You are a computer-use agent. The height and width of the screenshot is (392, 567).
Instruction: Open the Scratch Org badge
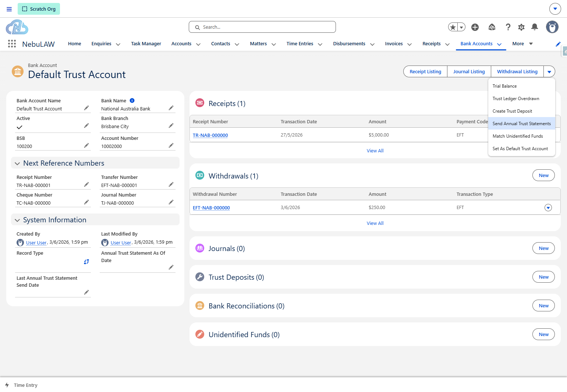[x=39, y=9]
